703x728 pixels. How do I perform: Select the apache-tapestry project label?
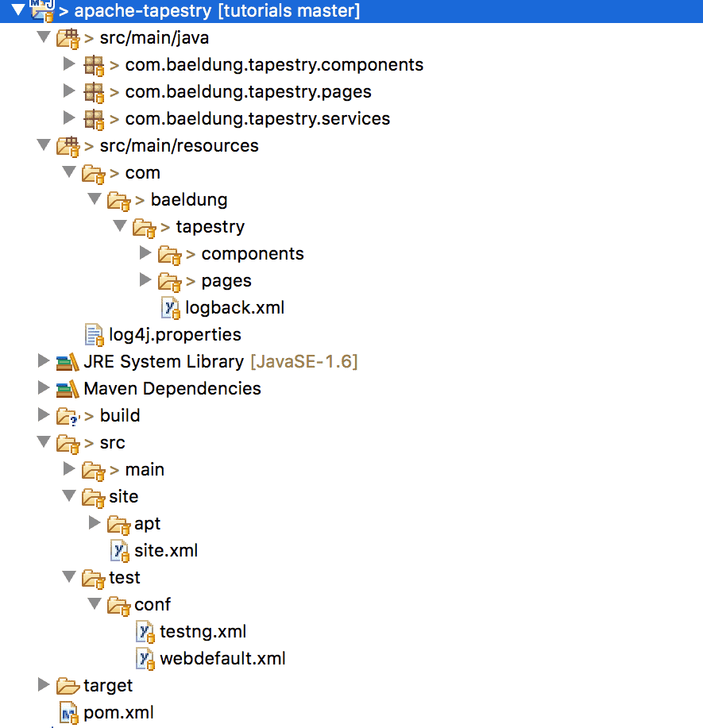click(x=217, y=10)
